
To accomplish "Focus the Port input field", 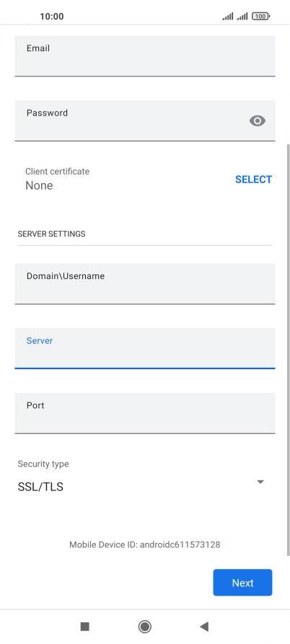I will coord(144,413).
